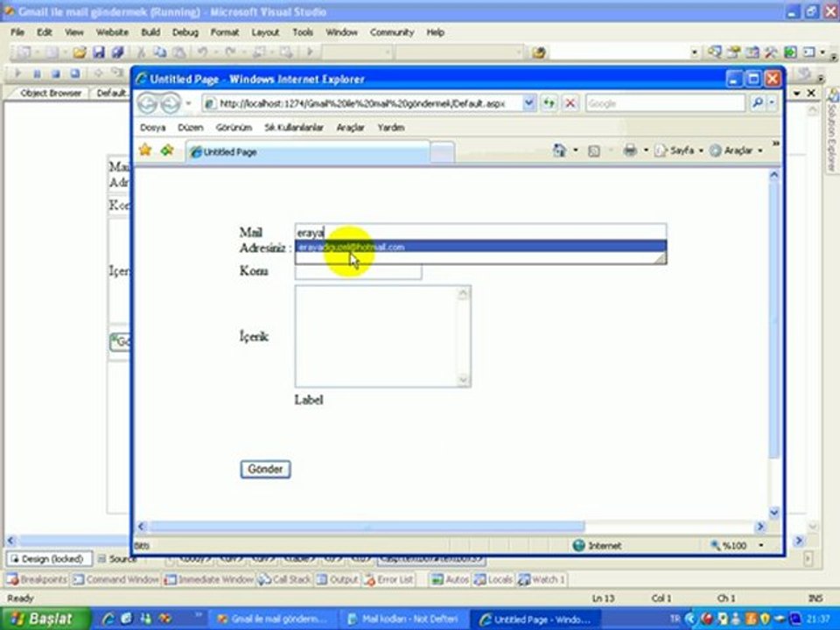
Task: Click the Home icon in IE command bar
Action: click(x=559, y=150)
